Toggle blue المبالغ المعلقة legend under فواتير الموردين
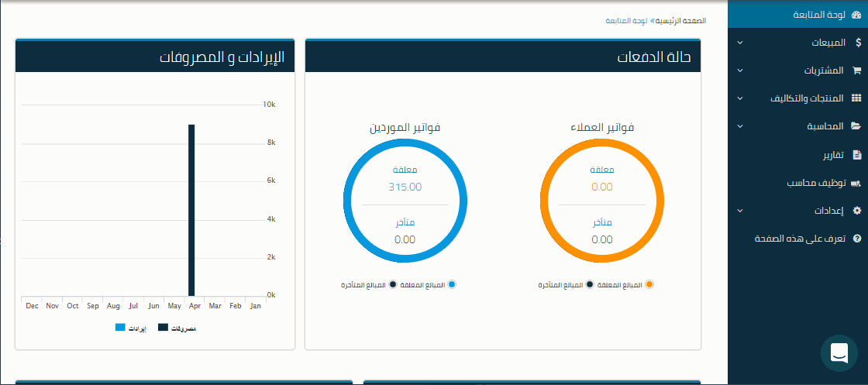The image size is (868, 385). pyautogui.click(x=453, y=285)
